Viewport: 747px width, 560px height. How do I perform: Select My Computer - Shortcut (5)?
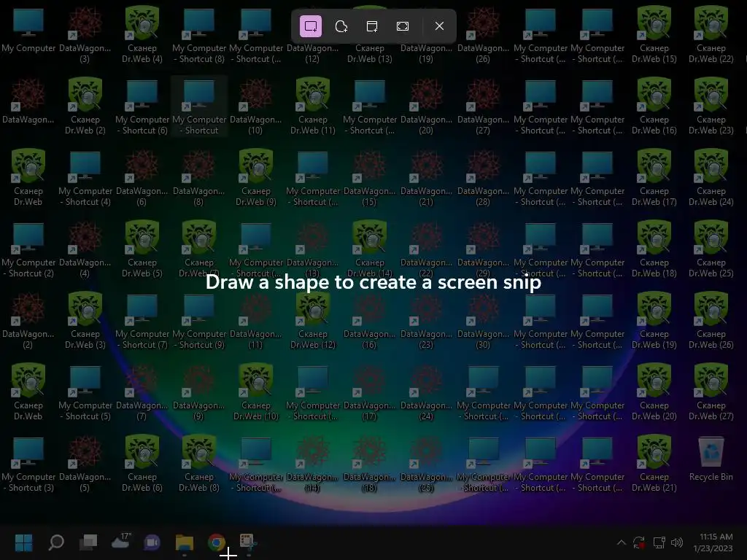pyautogui.click(x=85, y=392)
